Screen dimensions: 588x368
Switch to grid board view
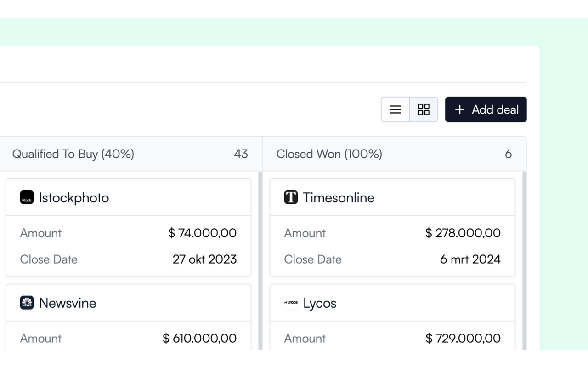pyautogui.click(x=424, y=109)
